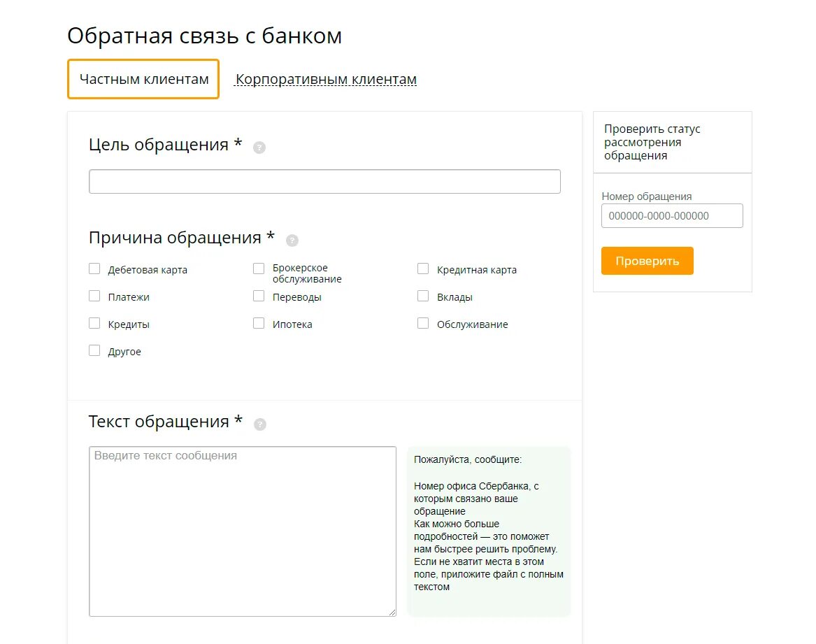Grab the textarea resize handle corner
The image size is (816, 644).
click(392, 613)
